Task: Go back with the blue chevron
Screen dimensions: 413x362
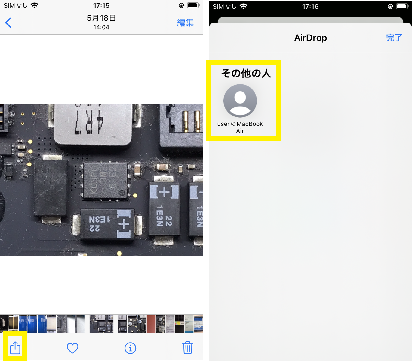Action: [x=9, y=23]
